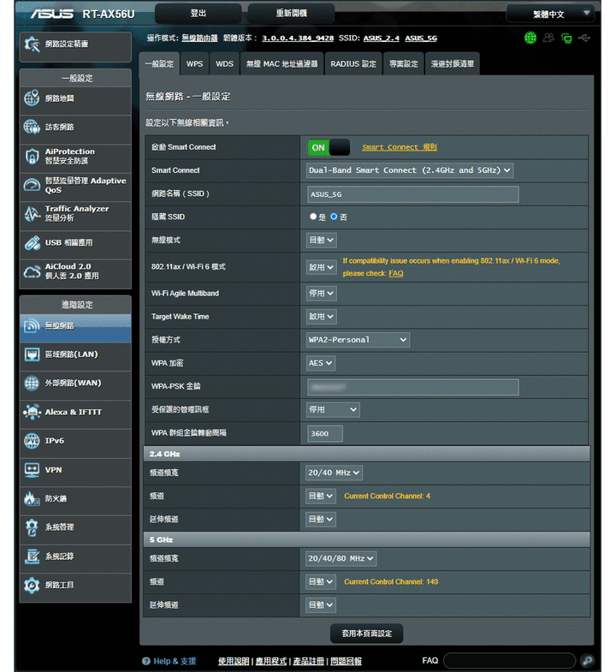Open the 5 GHz channel dropdown
The height and width of the screenshot is (672, 616).
click(321, 581)
